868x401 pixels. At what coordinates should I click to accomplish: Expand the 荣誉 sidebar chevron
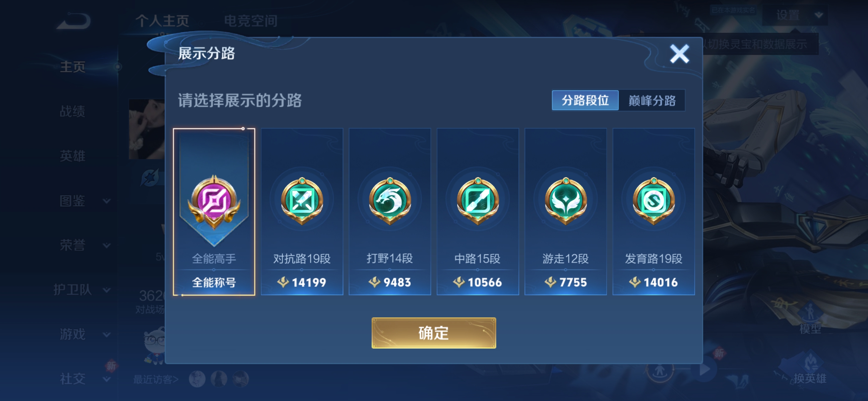coord(107,246)
